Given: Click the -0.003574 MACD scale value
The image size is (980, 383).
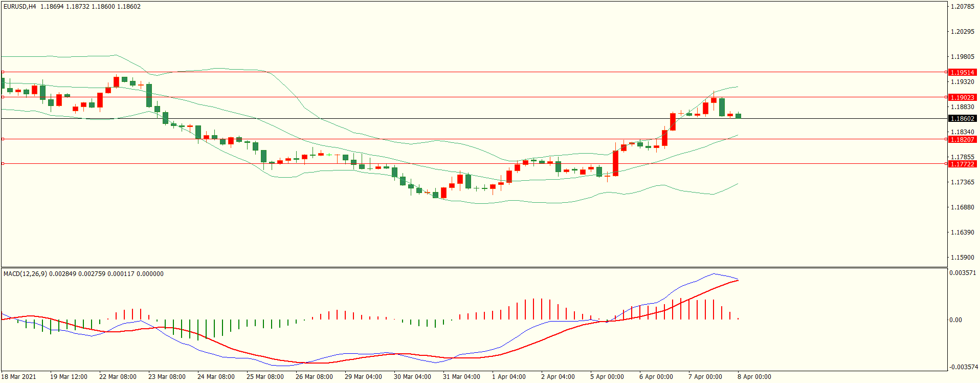Looking at the screenshot, I should (x=963, y=367).
